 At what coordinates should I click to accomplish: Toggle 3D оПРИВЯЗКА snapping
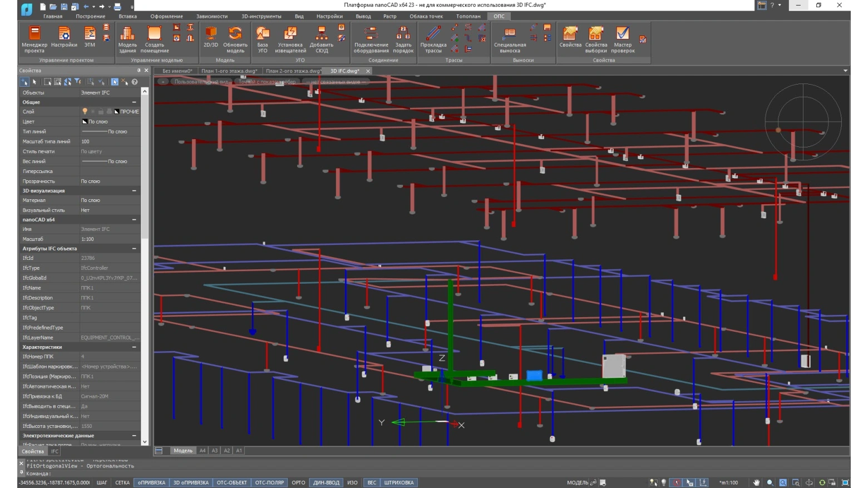(191, 482)
